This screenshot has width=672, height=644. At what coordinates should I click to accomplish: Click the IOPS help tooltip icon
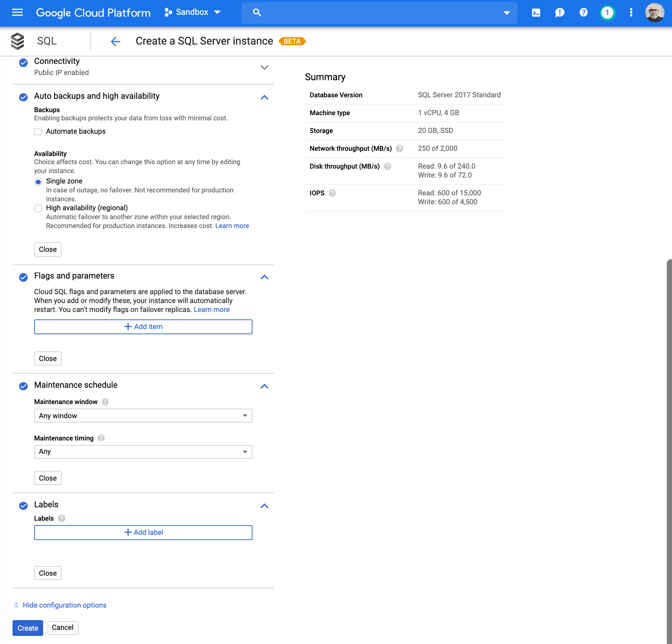332,193
